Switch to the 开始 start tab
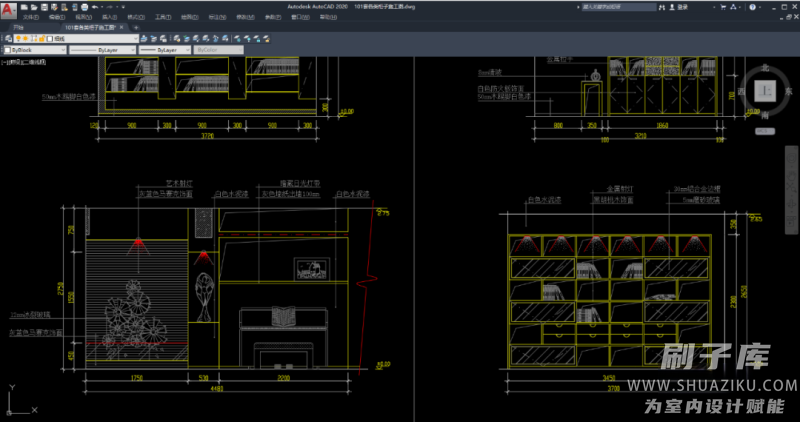 [18, 28]
